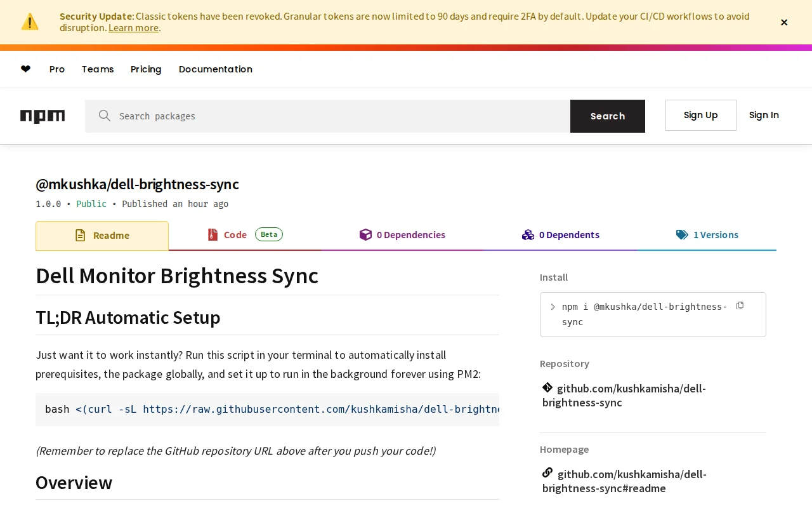812x508 pixels.
Task: Open the 1 Versions tab
Action: pos(707,235)
